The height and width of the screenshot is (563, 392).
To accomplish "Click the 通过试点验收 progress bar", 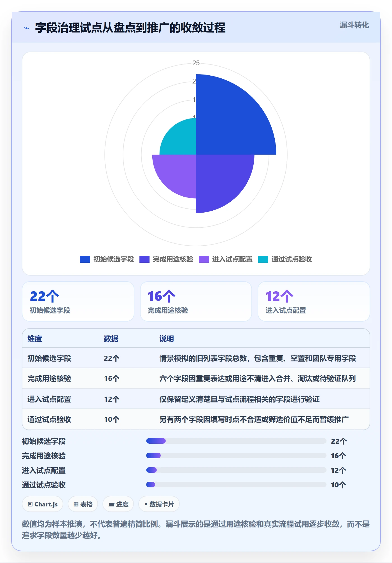I will 236,485.
